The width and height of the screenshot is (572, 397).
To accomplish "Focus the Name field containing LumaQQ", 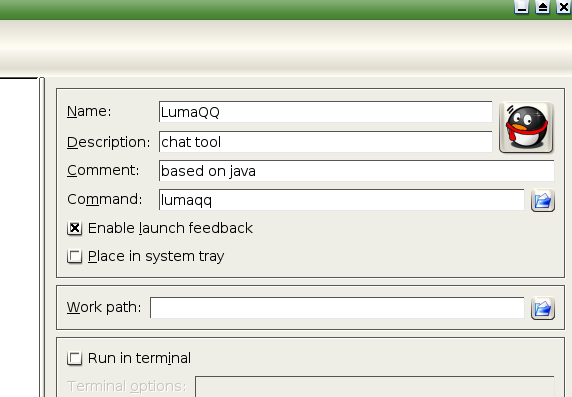I will tap(325, 112).
